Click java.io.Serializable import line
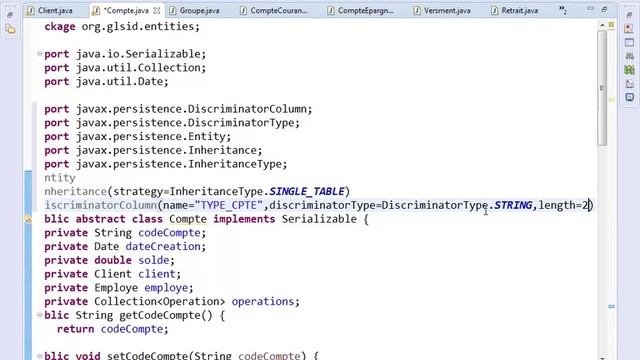 [x=125, y=54]
